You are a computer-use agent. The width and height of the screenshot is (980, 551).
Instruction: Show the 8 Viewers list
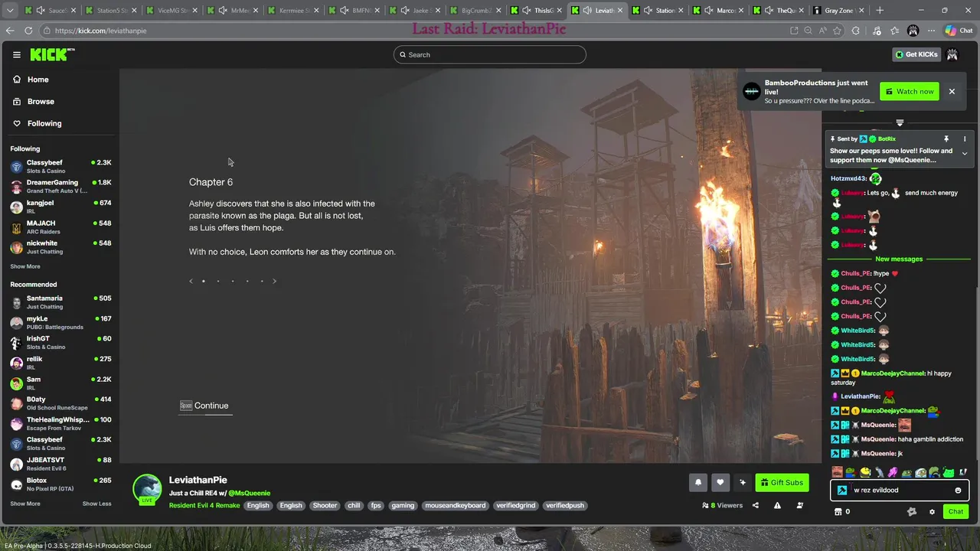[x=722, y=505]
